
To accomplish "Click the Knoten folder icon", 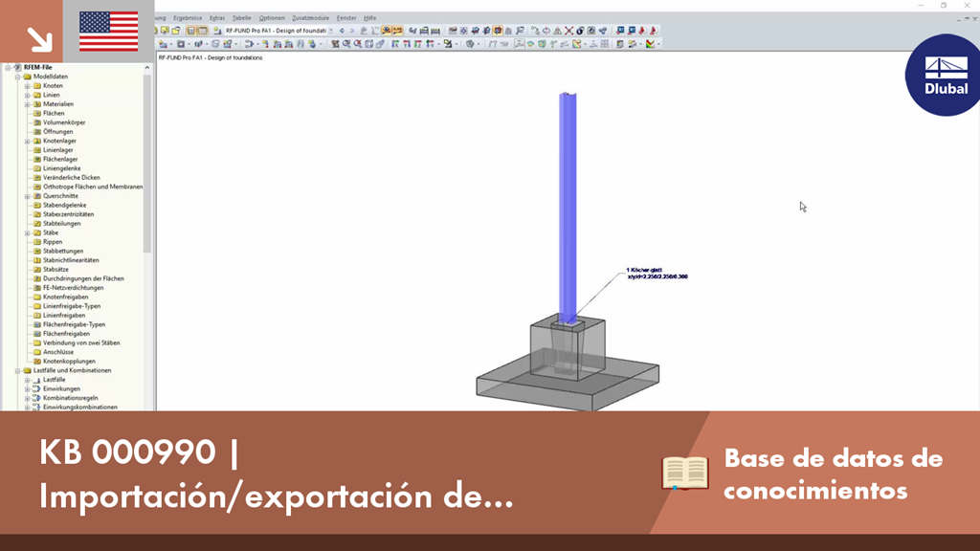I will (37, 85).
